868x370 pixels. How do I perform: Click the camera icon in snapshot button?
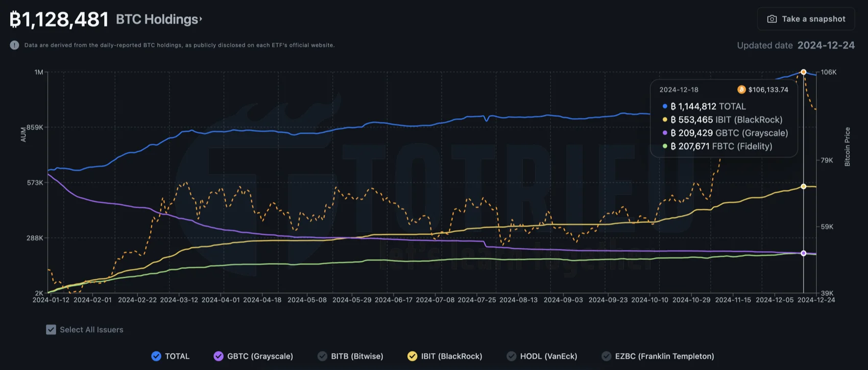[x=772, y=19]
